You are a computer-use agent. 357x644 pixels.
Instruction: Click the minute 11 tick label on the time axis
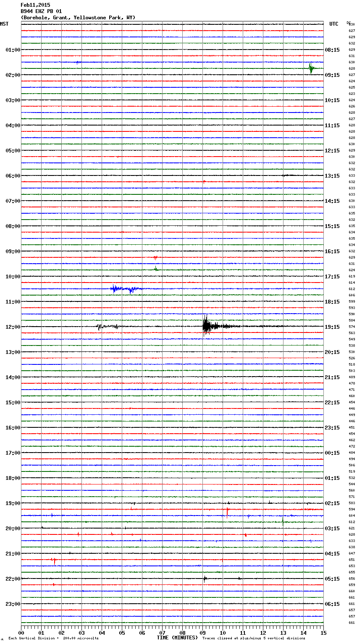[x=243, y=633]
